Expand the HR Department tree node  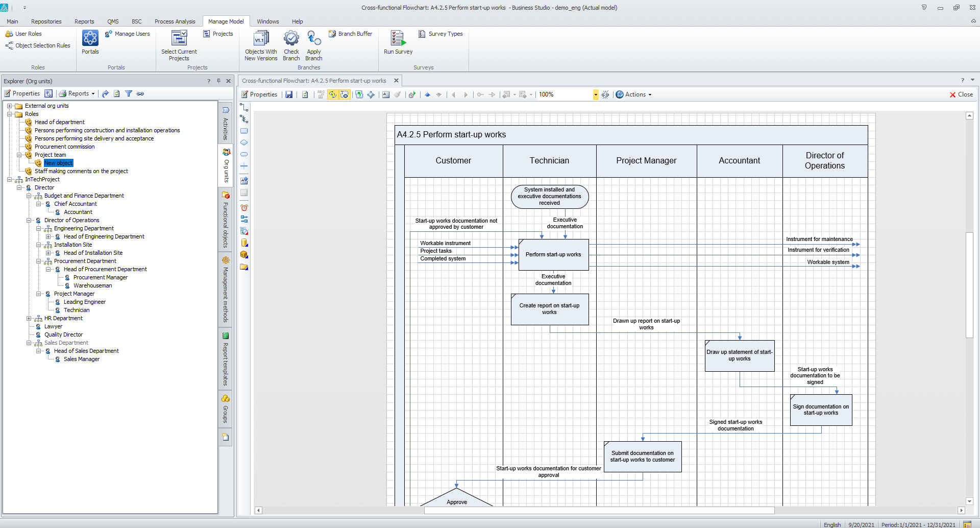click(29, 318)
